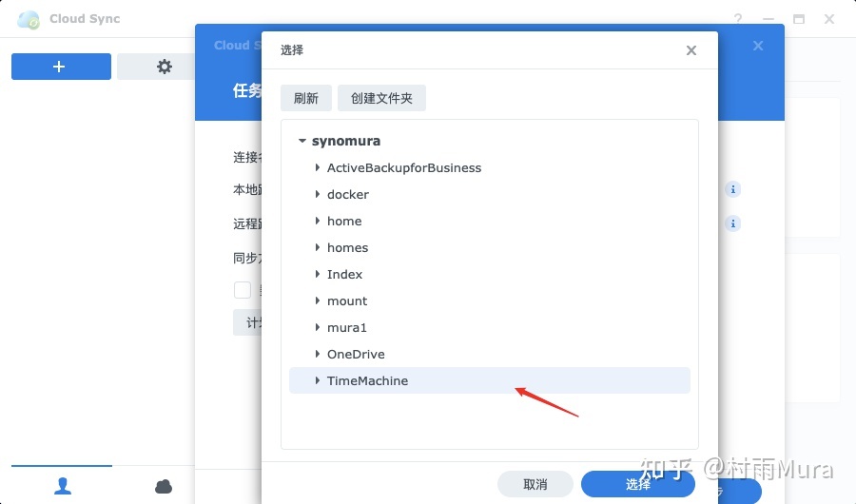Select the OneDrive folder name
The image size is (856, 504).
tap(356, 354)
